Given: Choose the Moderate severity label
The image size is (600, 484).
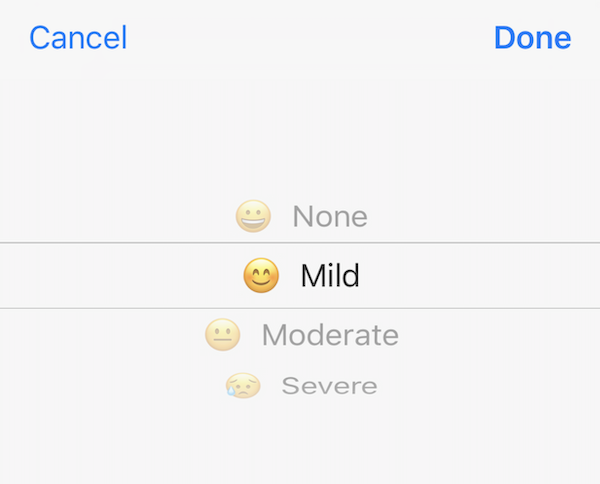Looking at the screenshot, I should [330, 335].
